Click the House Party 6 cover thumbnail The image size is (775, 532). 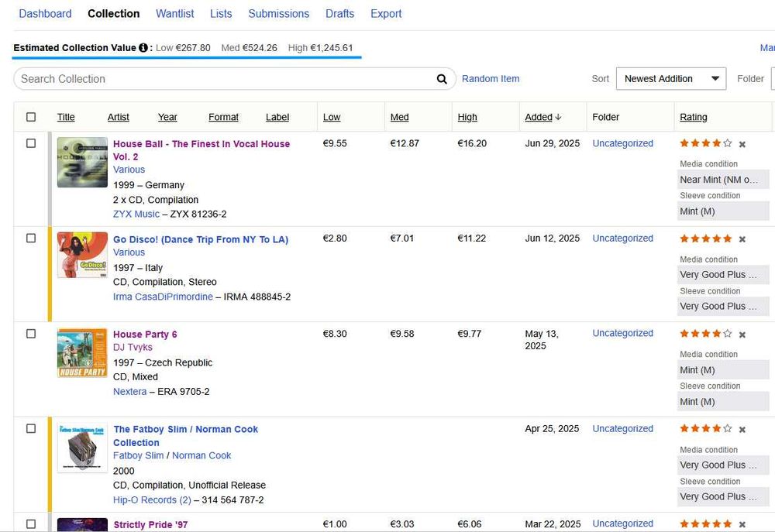(x=82, y=352)
